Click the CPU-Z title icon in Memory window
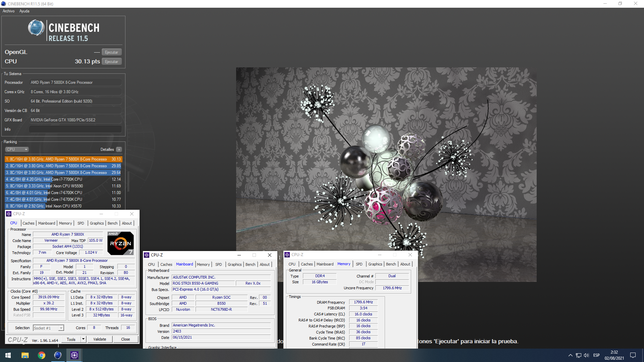Image resolution: width=644 pixels, height=362 pixels. pos(287,255)
